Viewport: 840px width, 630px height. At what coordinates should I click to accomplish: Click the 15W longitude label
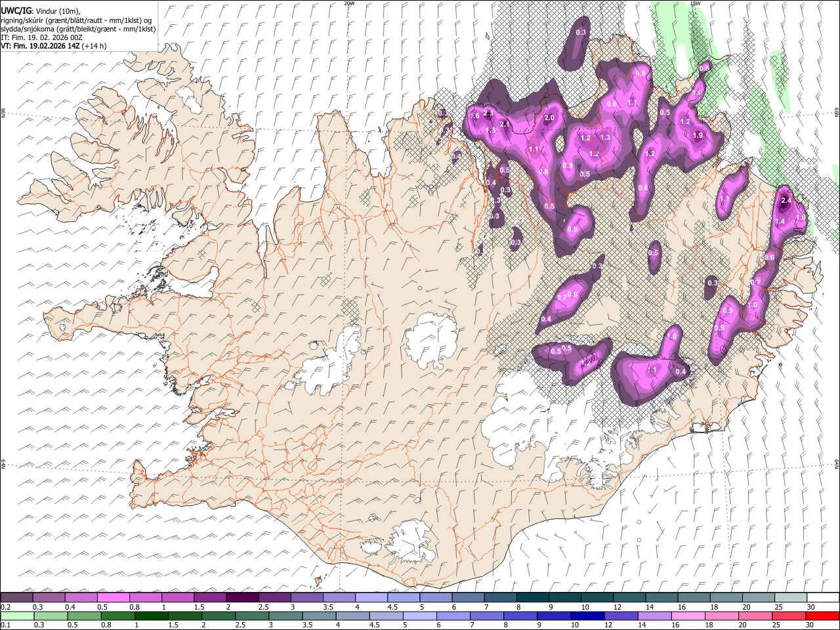coord(695,3)
